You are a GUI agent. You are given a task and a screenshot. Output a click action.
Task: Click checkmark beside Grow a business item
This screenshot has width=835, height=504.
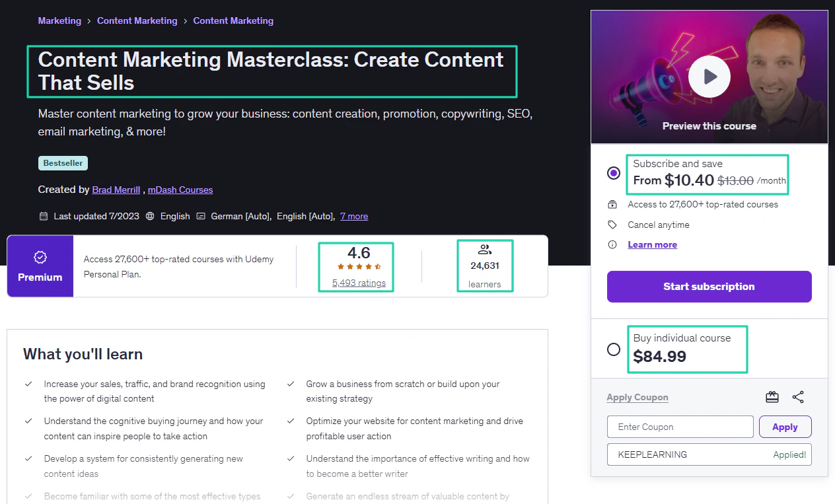pyautogui.click(x=291, y=384)
